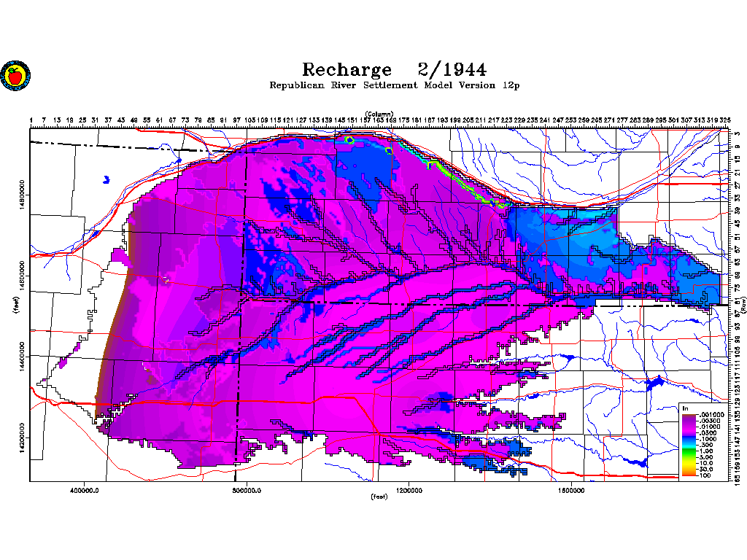Click the '(feet)' label beside the y-axis
The image size is (747, 560).
(18, 305)
